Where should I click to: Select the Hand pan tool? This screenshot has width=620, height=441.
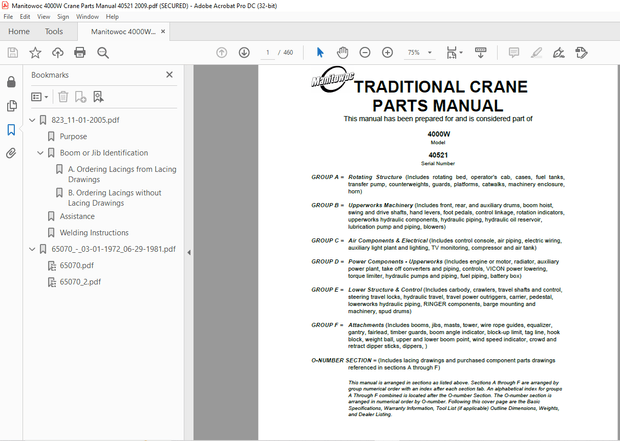click(x=341, y=52)
